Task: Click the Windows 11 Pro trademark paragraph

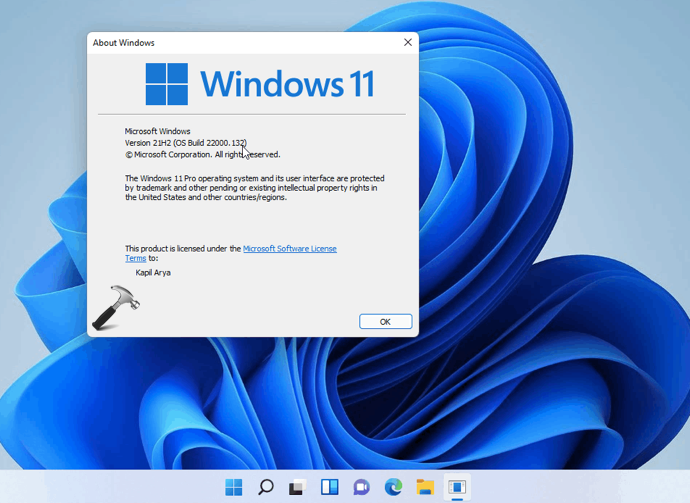Action: [x=254, y=188]
